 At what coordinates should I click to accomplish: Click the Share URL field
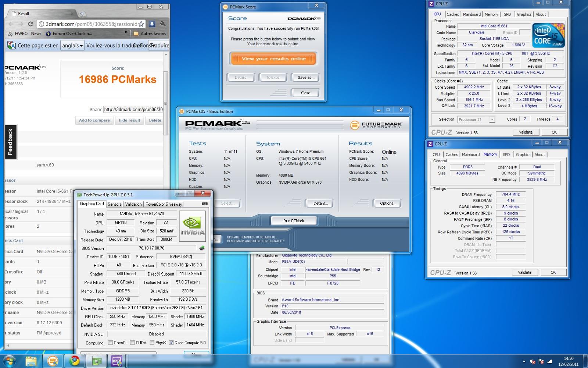[x=133, y=109]
